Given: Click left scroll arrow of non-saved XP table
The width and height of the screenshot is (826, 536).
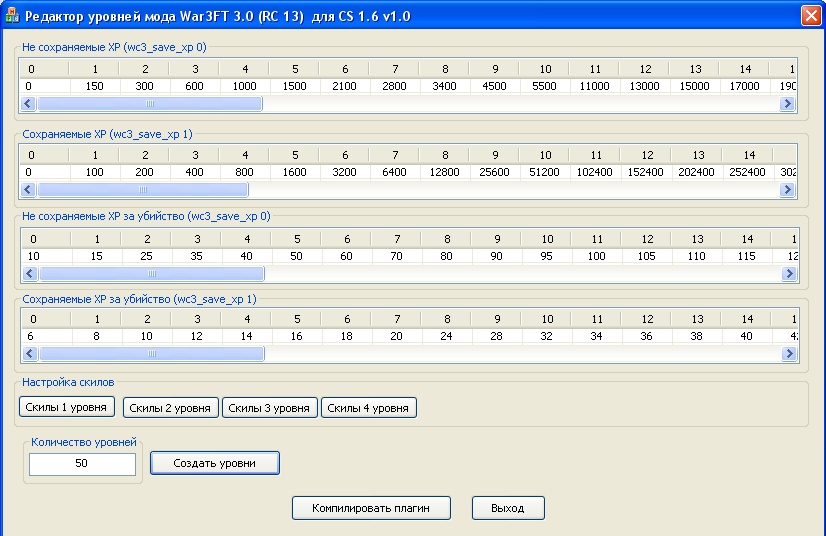Looking at the screenshot, I should pyautogui.click(x=28, y=103).
